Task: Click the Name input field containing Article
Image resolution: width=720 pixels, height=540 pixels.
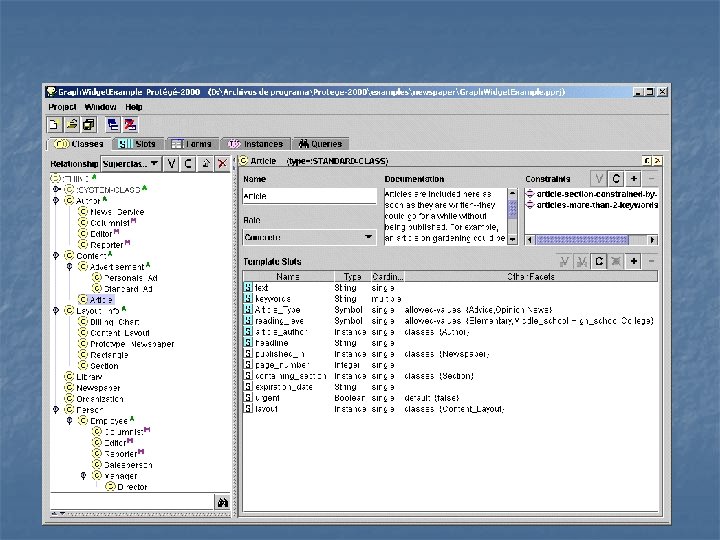Action: tap(309, 196)
